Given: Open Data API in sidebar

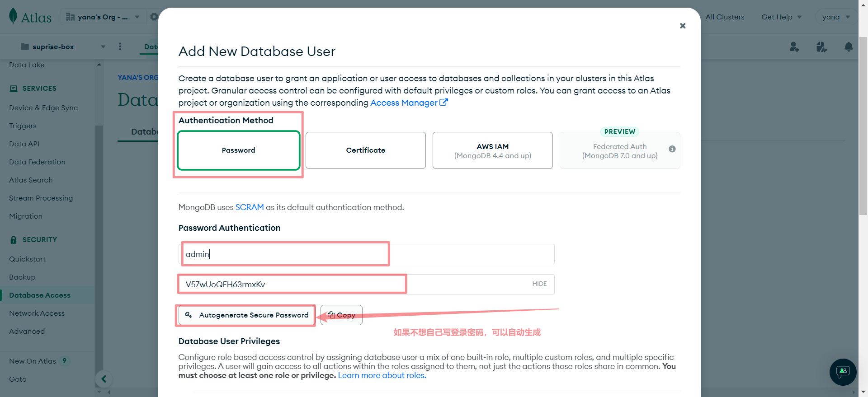Looking at the screenshot, I should click(x=24, y=144).
